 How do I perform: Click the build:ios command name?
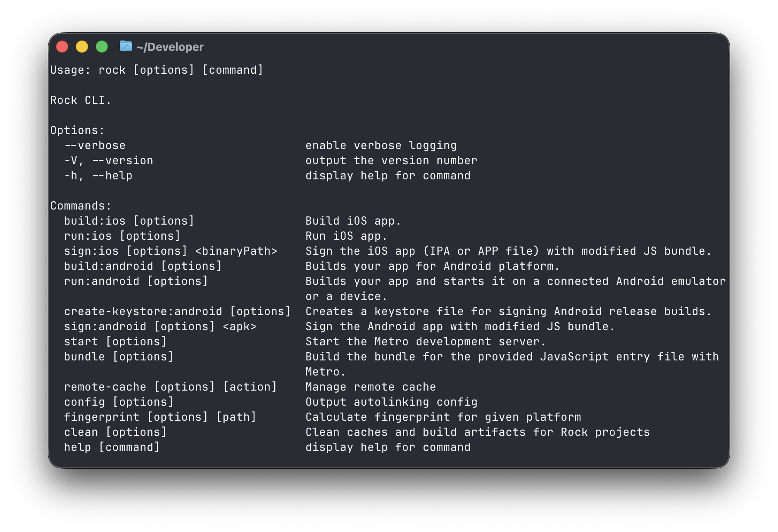click(x=95, y=221)
